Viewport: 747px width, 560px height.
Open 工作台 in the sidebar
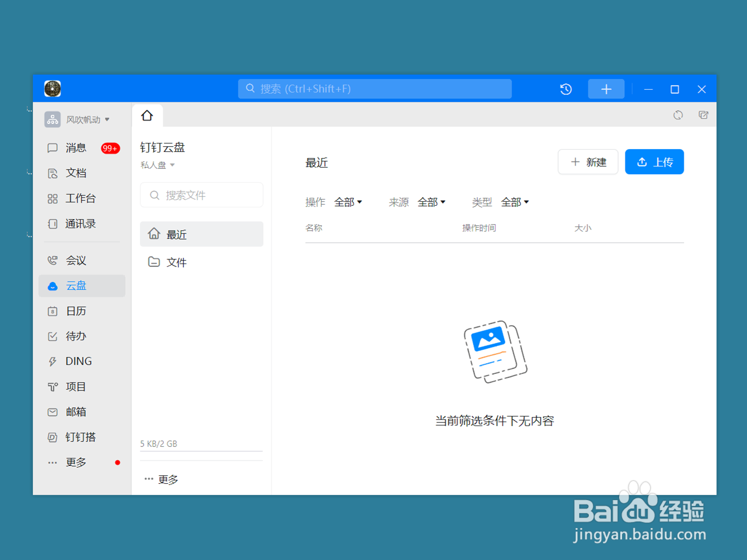tap(82, 198)
